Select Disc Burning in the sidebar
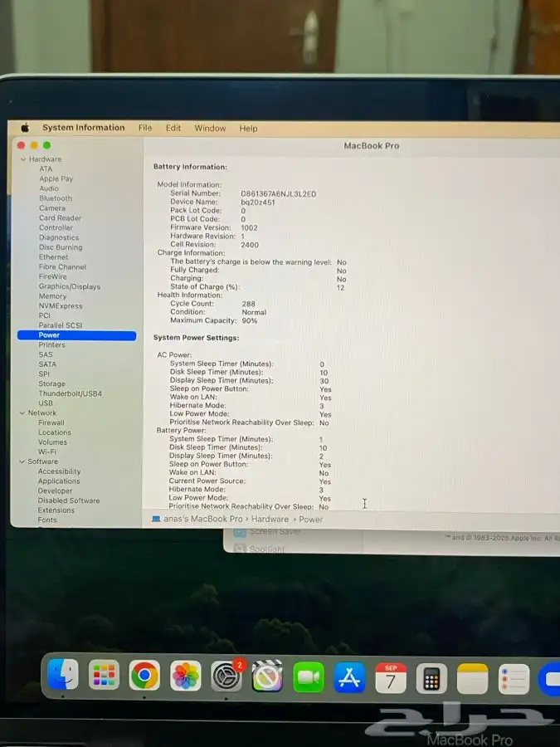The width and height of the screenshot is (560, 747). coord(61,247)
